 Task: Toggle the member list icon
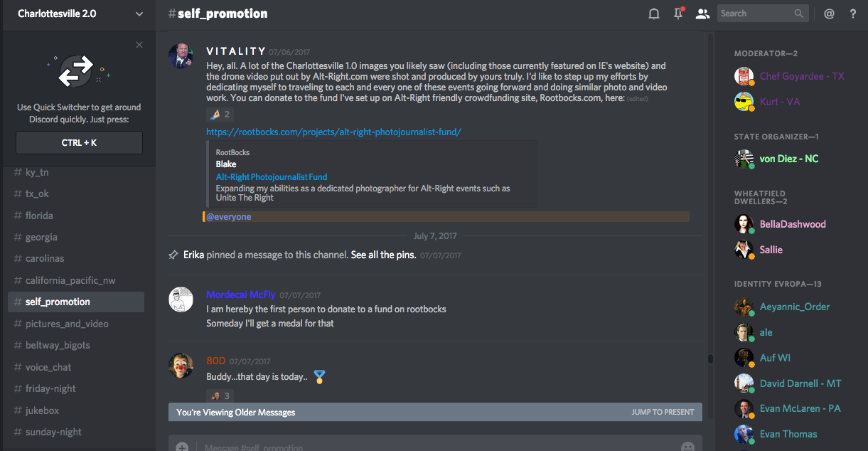coord(702,14)
